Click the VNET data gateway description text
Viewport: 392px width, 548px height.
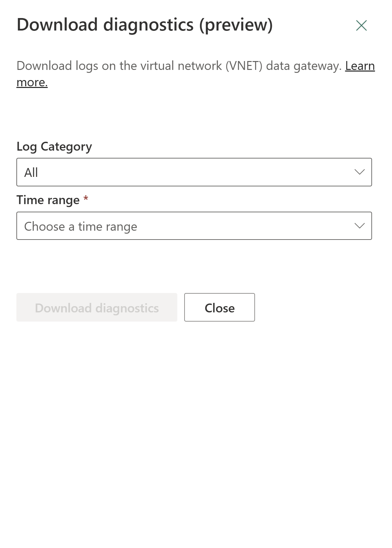click(179, 66)
